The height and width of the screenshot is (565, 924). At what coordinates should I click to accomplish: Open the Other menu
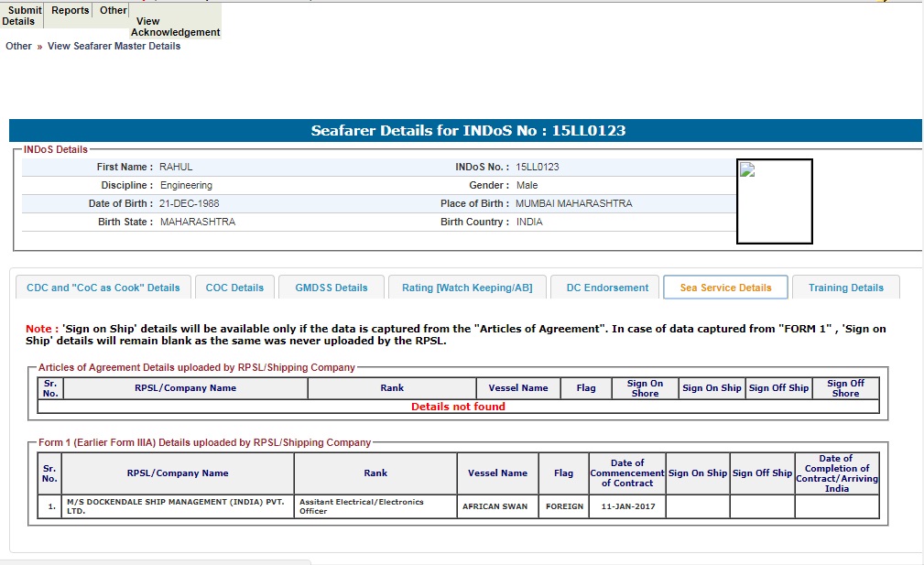[114, 11]
